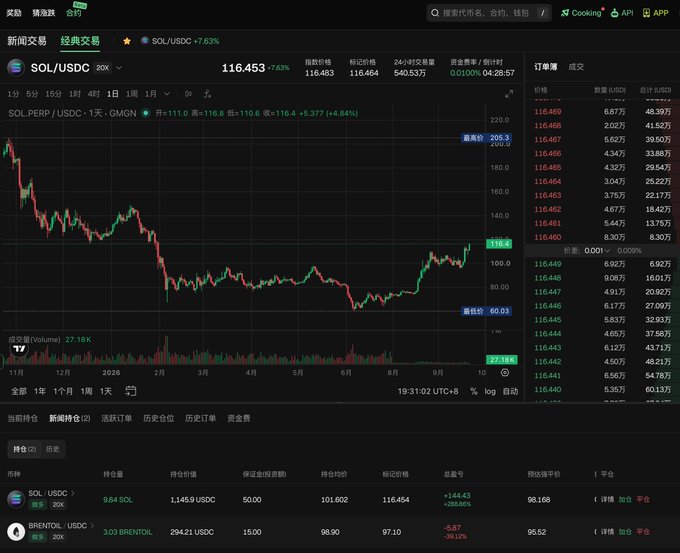Set chart range to 1个月
Image resolution: width=680 pixels, height=553 pixels.
[63, 391]
